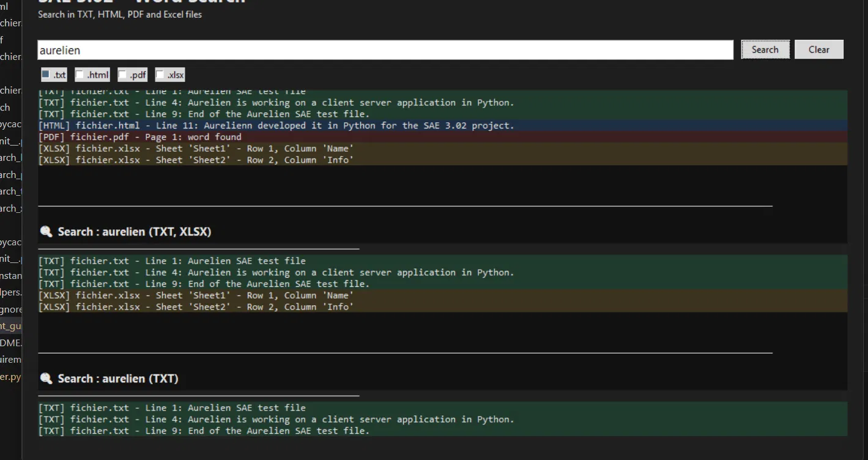The width and height of the screenshot is (868, 460).
Task: Click the 'Search : aurelien (TXT, XLSX)' heading
Action: click(135, 232)
